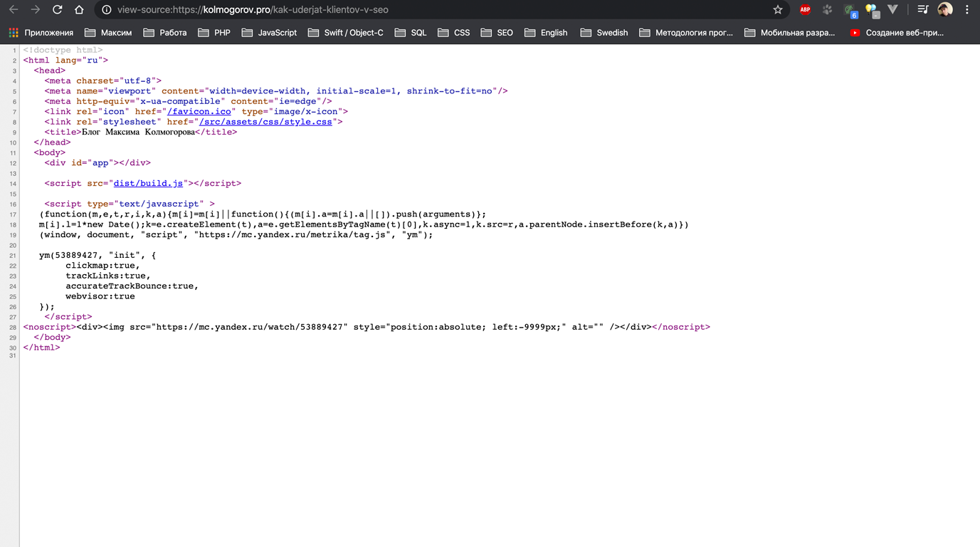Viewport: 980px width, 547px height.
Task: Open the Chrome three-dot menu
Action: point(967,10)
